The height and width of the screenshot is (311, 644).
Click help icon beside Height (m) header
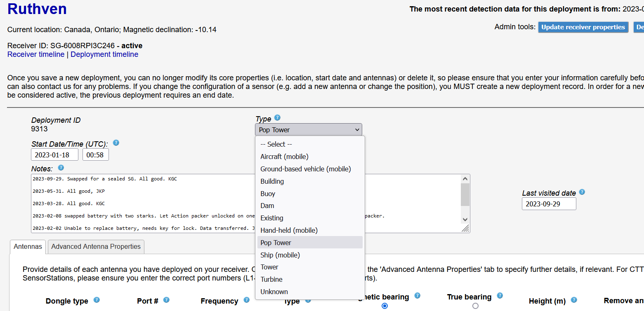(573, 300)
